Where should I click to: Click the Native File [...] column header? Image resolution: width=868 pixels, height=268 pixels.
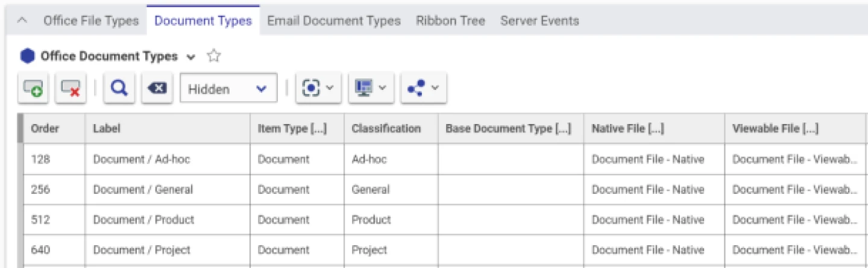click(654, 128)
